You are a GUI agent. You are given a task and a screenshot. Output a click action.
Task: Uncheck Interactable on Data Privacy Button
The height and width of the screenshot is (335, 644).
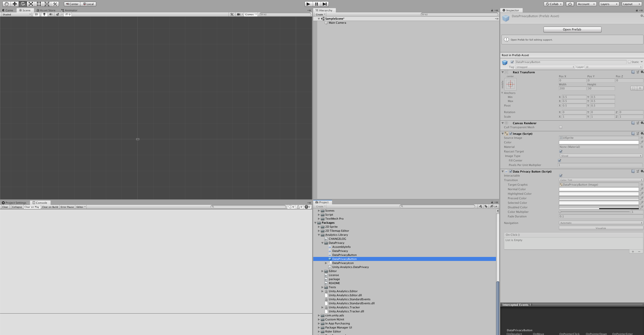561,176
